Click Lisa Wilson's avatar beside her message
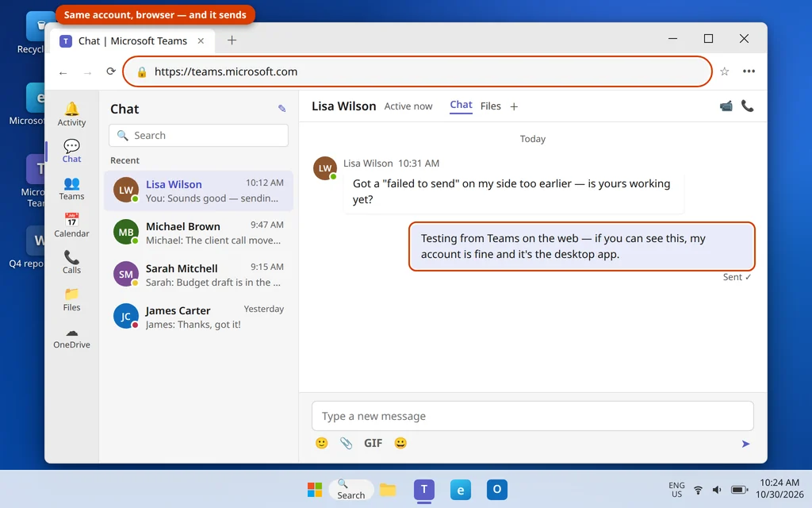This screenshot has height=508, width=812. (324, 168)
